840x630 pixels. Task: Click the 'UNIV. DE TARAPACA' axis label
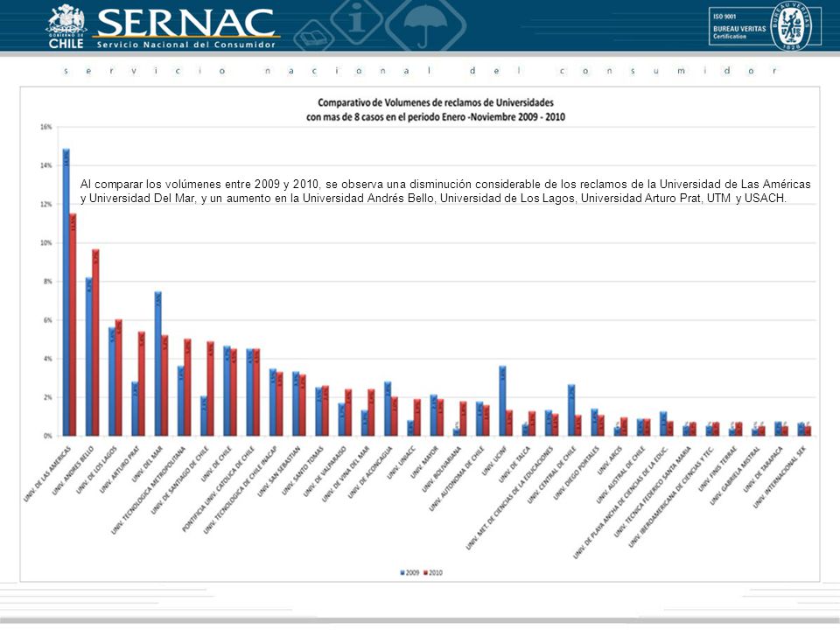(765, 469)
